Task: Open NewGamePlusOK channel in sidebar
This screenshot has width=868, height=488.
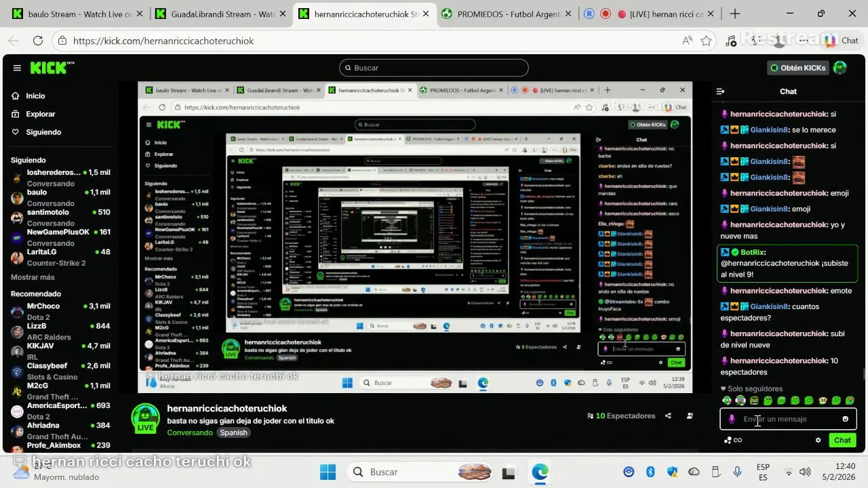Action: pos(61,237)
